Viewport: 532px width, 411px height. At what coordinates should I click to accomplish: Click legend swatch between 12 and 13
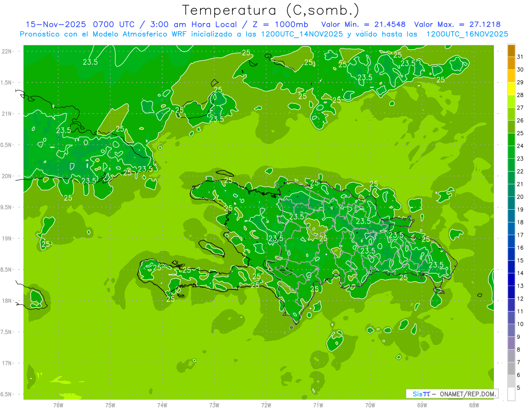coord(511,292)
